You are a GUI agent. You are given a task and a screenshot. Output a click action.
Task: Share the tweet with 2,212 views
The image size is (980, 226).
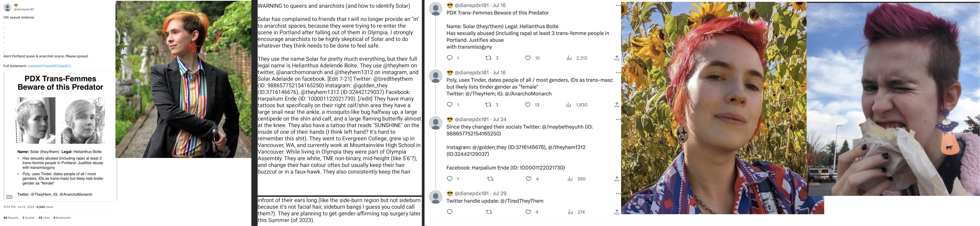[x=617, y=58]
